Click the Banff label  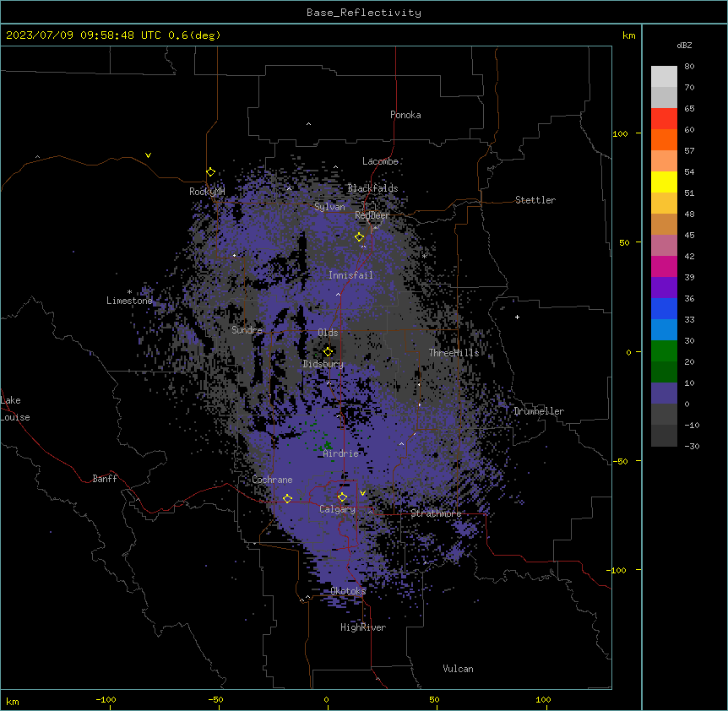(105, 479)
